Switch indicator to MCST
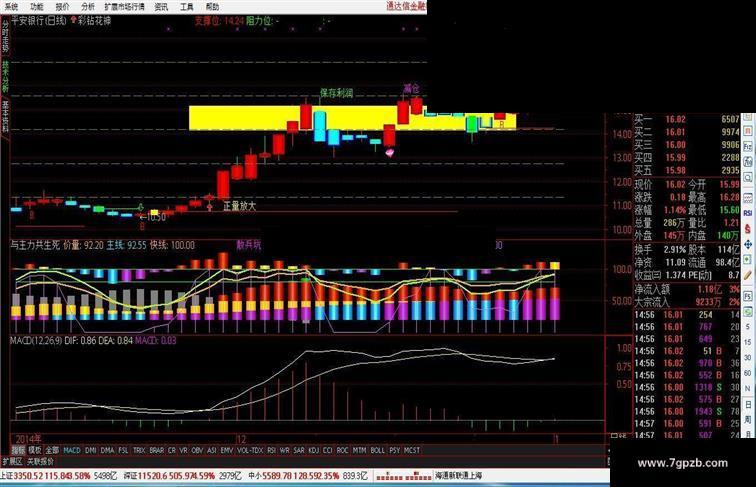756x487 pixels. [x=412, y=450]
